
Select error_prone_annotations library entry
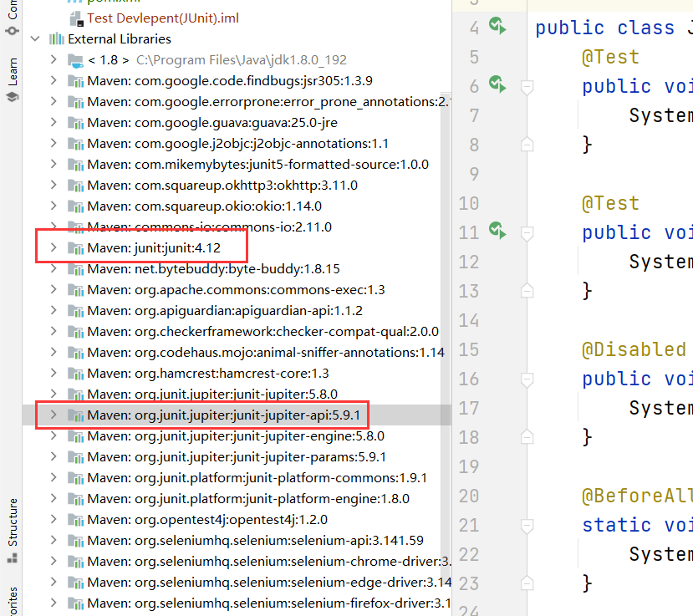point(268,102)
